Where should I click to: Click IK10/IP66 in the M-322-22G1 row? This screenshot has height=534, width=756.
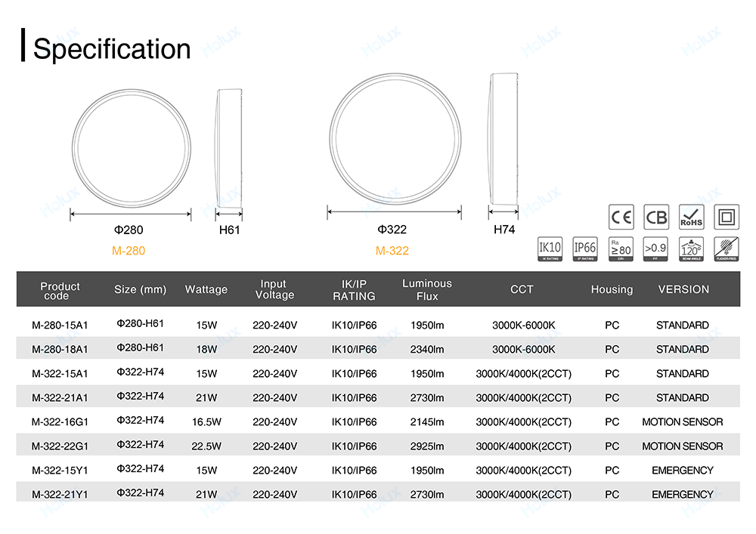point(354,446)
